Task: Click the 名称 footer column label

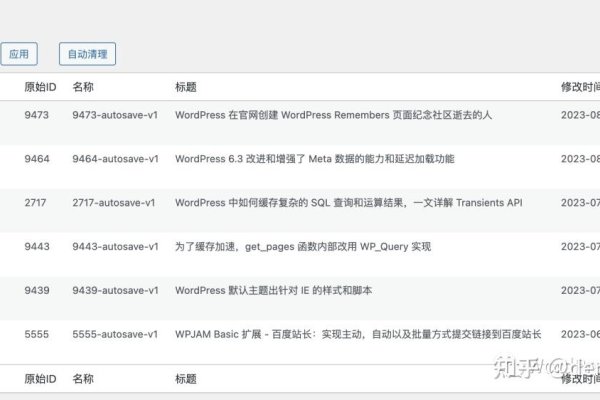Action: [83, 379]
